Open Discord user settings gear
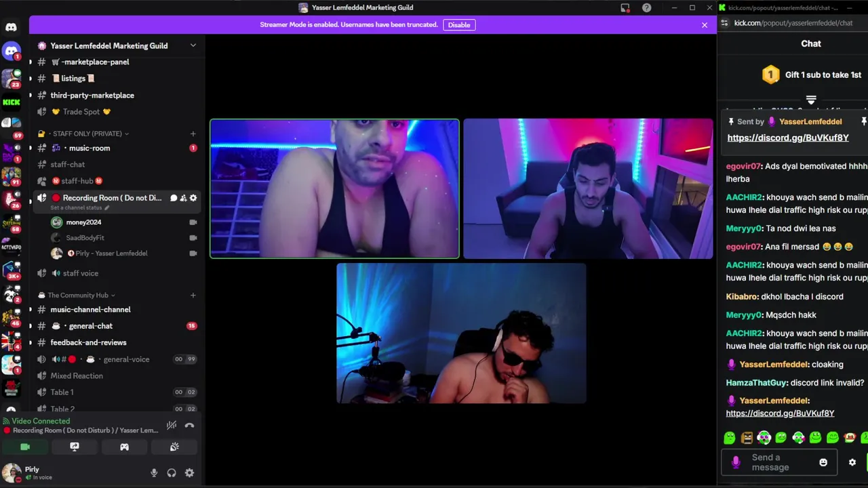Viewport: 868px width, 488px height. [x=189, y=473]
